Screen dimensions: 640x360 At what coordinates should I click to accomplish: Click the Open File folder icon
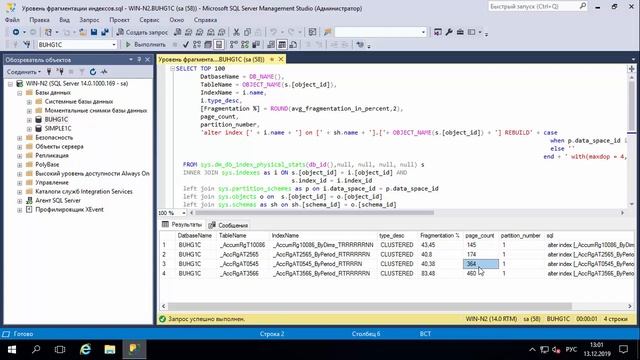click(x=82, y=32)
